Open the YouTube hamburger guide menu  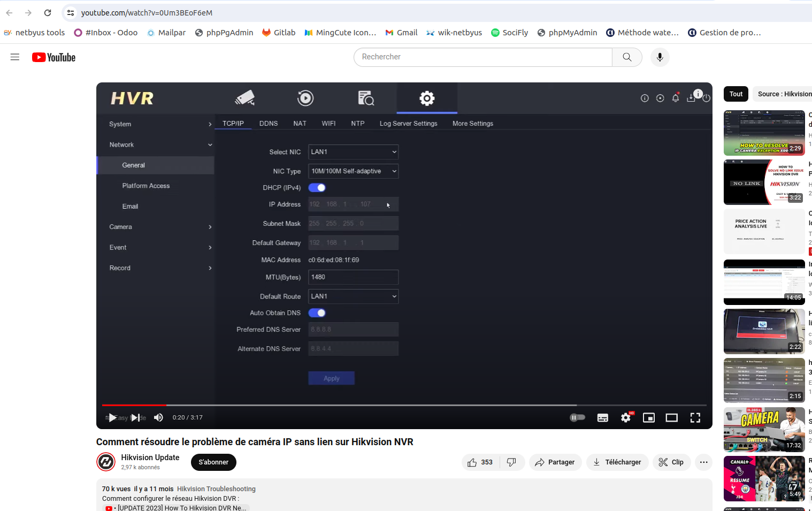pyautogui.click(x=15, y=57)
